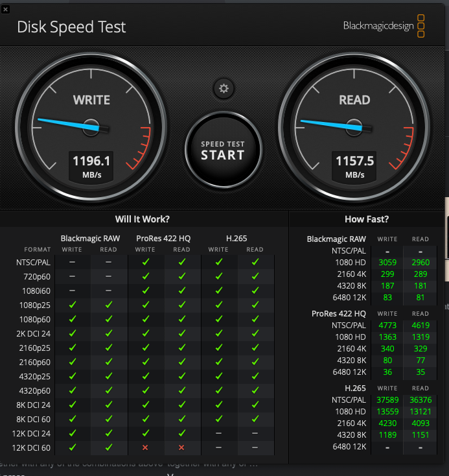Click Blackmagic RAW read checkmark for 12K DCI 60
The height and width of the screenshot is (476, 449).
point(109,447)
